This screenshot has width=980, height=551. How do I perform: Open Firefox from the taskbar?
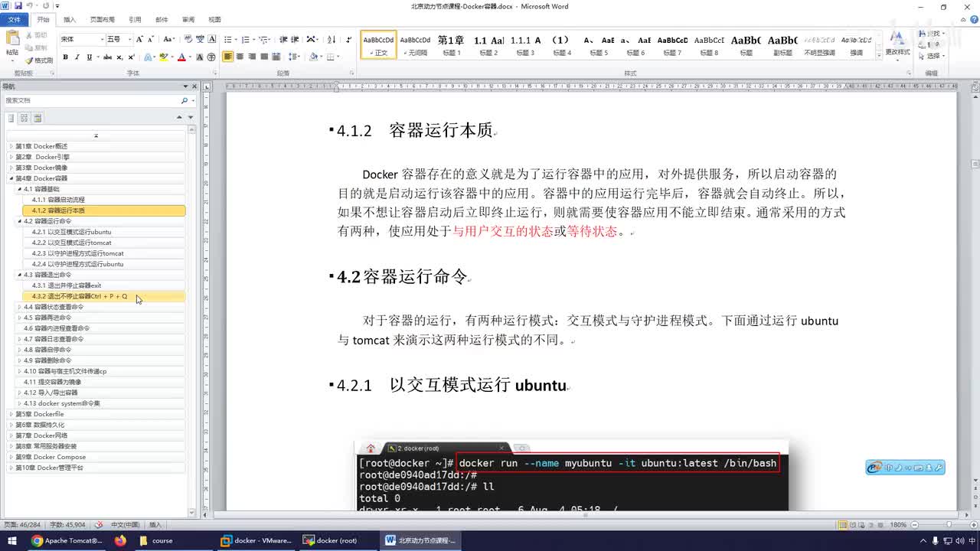(x=120, y=540)
